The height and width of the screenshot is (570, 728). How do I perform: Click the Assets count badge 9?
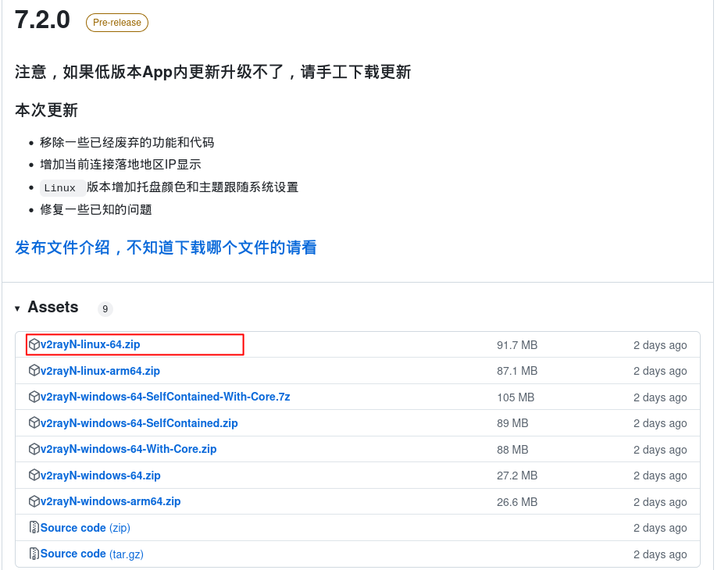coord(105,309)
